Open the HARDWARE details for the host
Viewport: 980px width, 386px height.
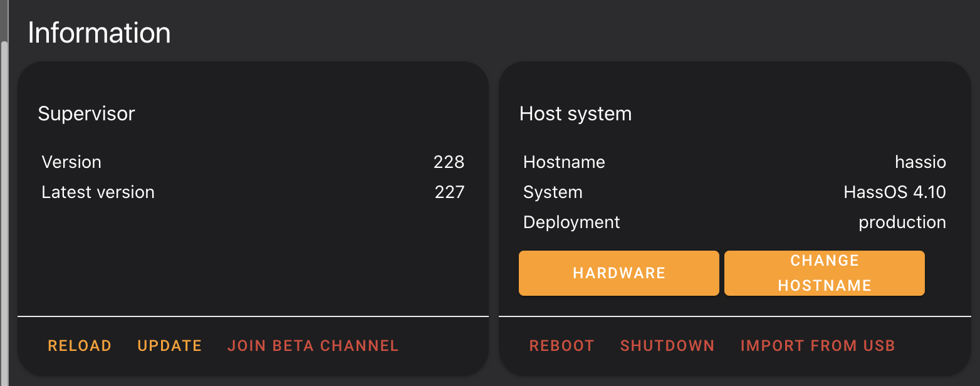click(x=618, y=273)
